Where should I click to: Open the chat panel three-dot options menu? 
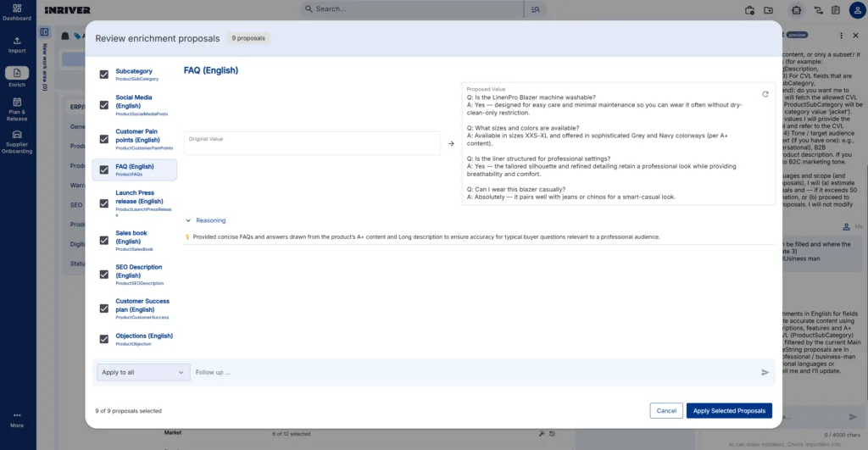[x=841, y=36]
